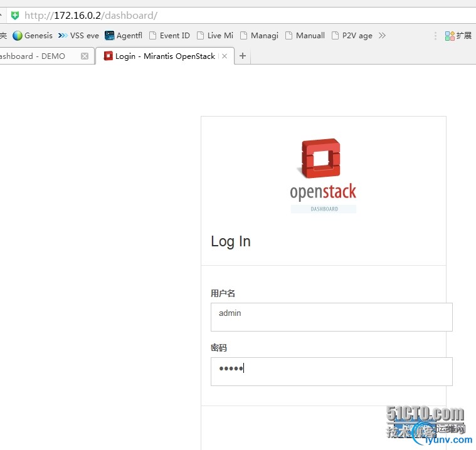Click the DASHBOARD label under logo
The width and height of the screenshot is (476, 450).
pyautogui.click(x=324, y=209)
